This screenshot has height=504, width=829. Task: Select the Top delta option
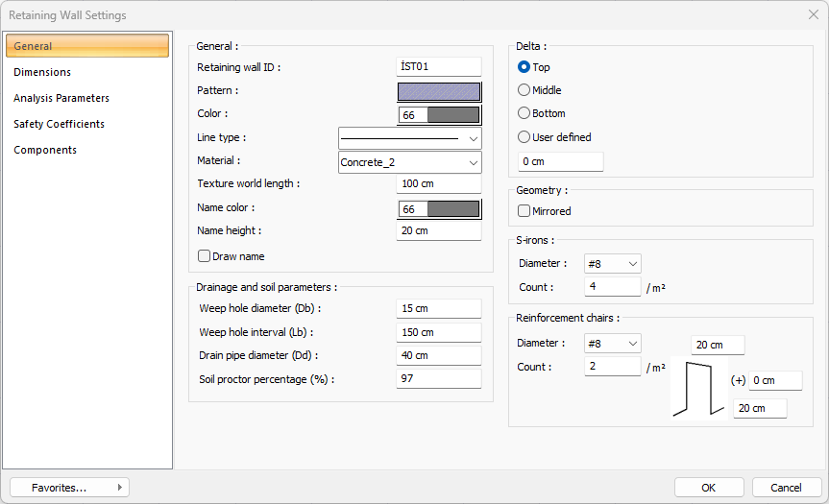[524, 67]
